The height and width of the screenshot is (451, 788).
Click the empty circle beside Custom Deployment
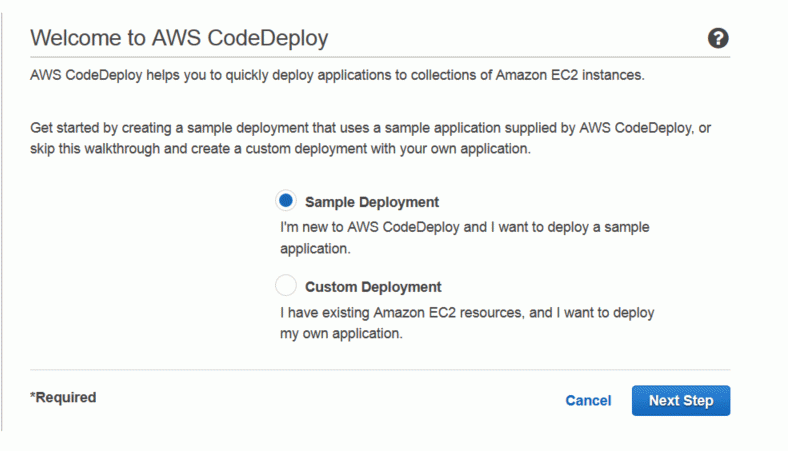[286, 286]
